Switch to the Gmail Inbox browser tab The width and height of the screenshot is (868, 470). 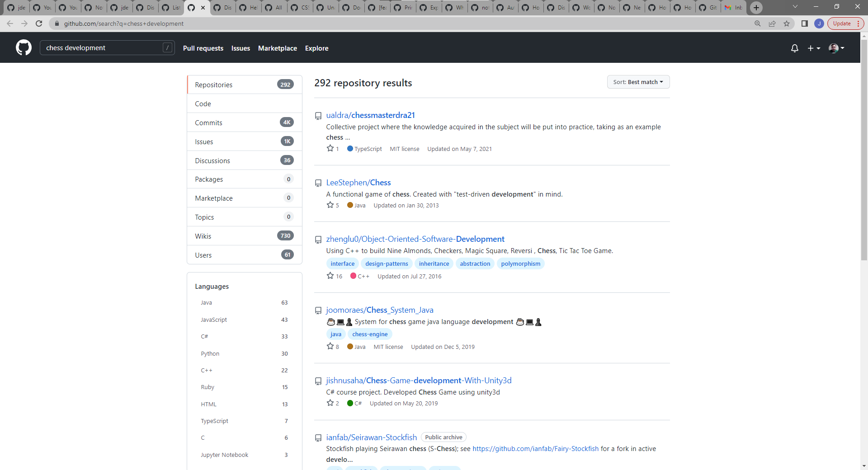(x=734, y=7)
